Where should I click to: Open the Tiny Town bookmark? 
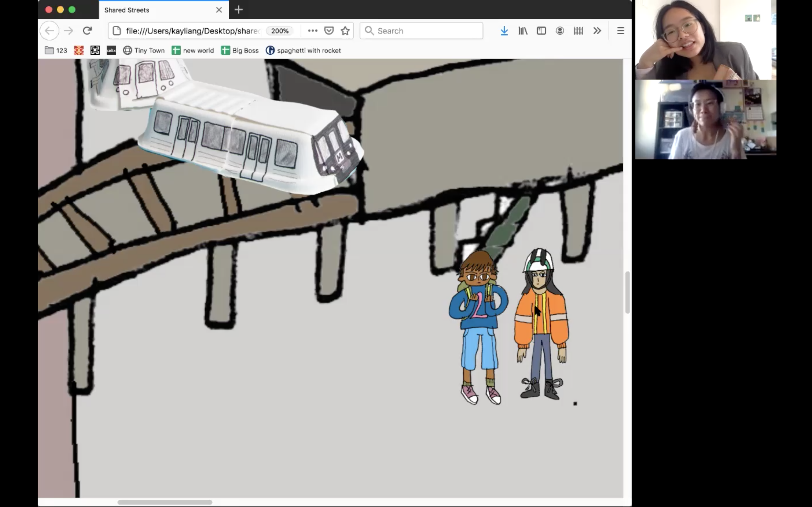pos(144,51)
